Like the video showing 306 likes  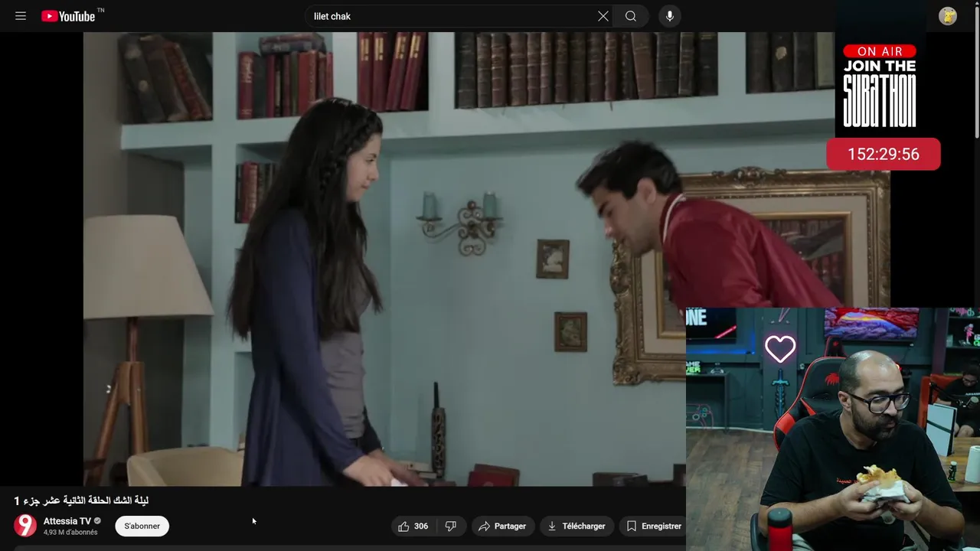[413, 526]
